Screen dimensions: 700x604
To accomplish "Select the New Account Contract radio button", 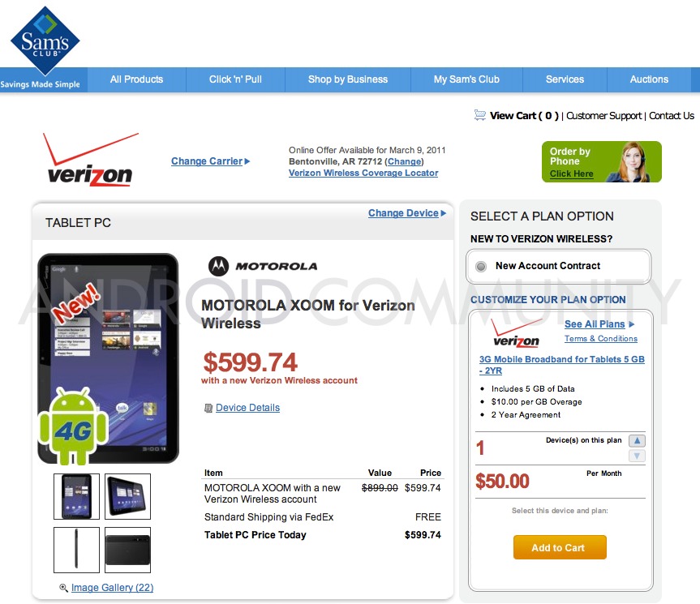I will (481, 266).
